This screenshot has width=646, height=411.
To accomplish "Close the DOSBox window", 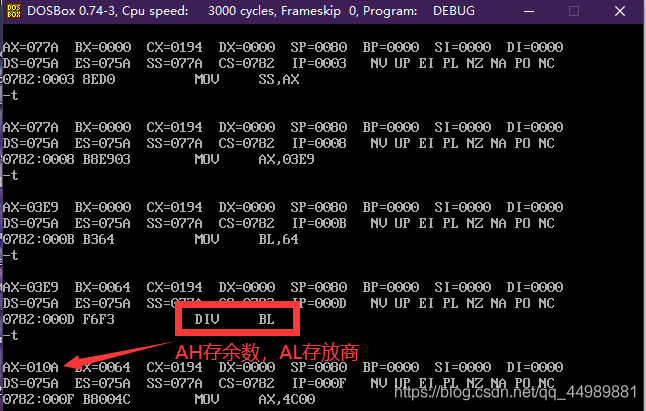I will coord(620,11).
